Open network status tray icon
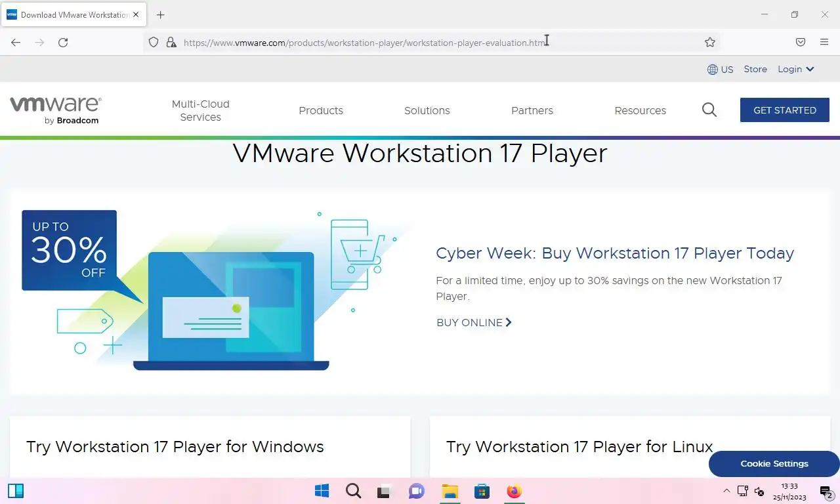The height and width of the screenshot is (504, 840). (x=743, y=491)
